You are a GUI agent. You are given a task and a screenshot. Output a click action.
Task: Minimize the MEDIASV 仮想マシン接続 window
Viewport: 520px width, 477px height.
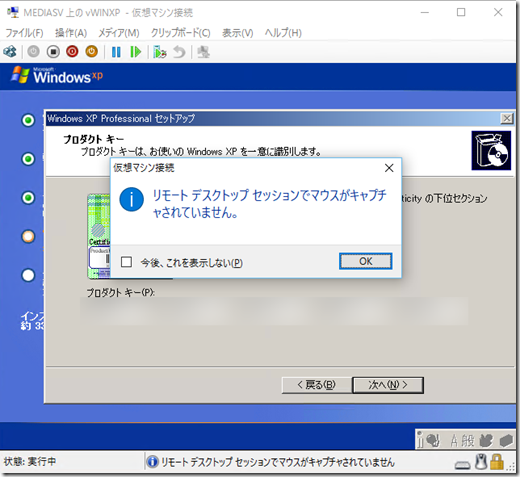[425, 12]
